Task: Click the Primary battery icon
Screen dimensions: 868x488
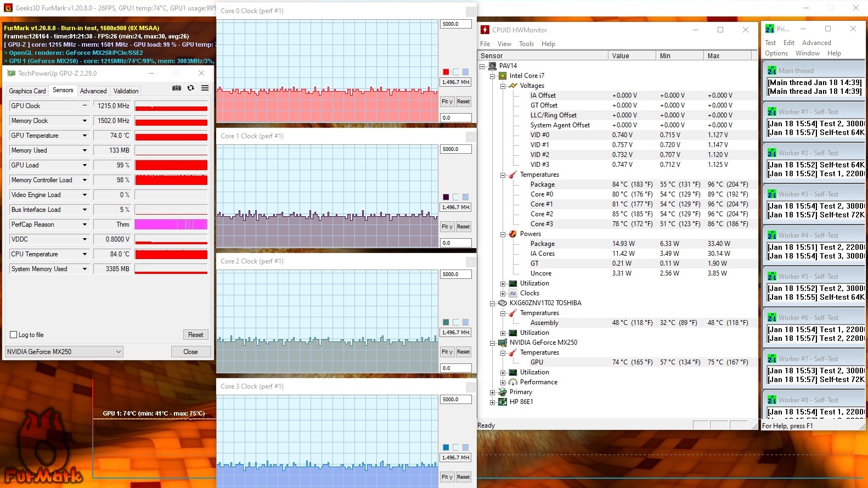Action: pyautogui.click(x=503, y=392)
